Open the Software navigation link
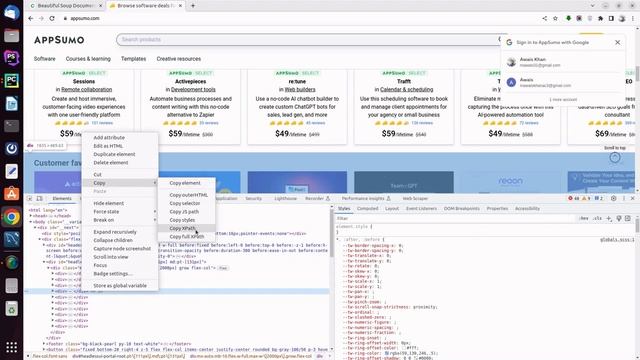The image size is (640, 360). pos(44,59)
